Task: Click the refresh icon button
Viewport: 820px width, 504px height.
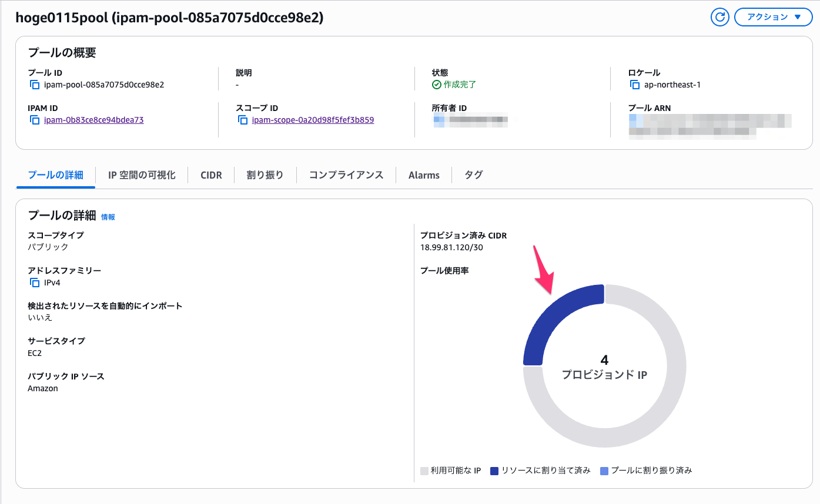Action: (720, 17)
